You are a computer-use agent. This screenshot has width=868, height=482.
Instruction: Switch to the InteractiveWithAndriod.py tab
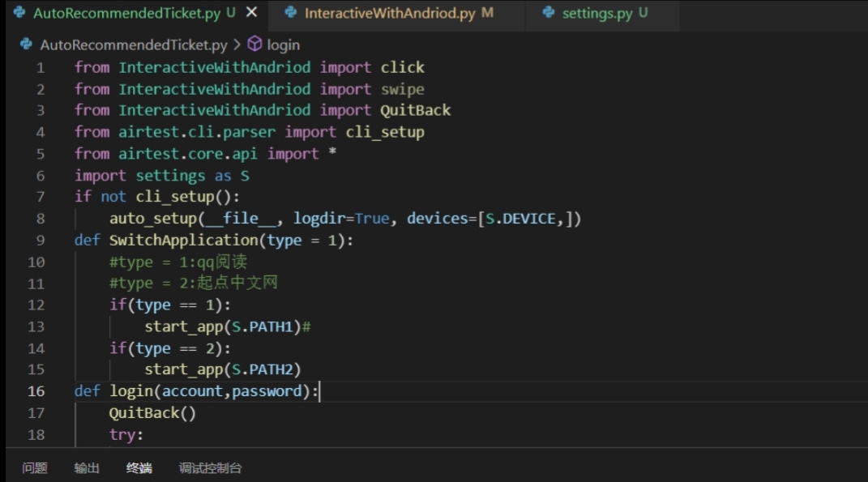coord(389,14)
